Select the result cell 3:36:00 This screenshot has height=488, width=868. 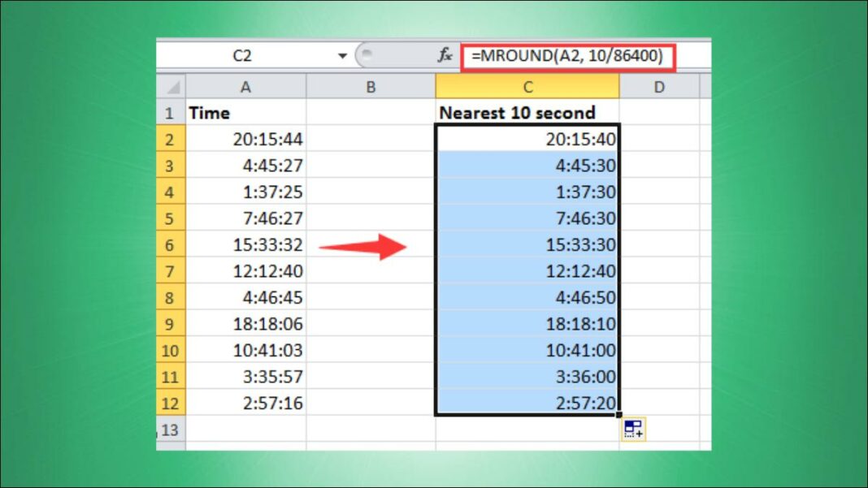coord(527,377)
